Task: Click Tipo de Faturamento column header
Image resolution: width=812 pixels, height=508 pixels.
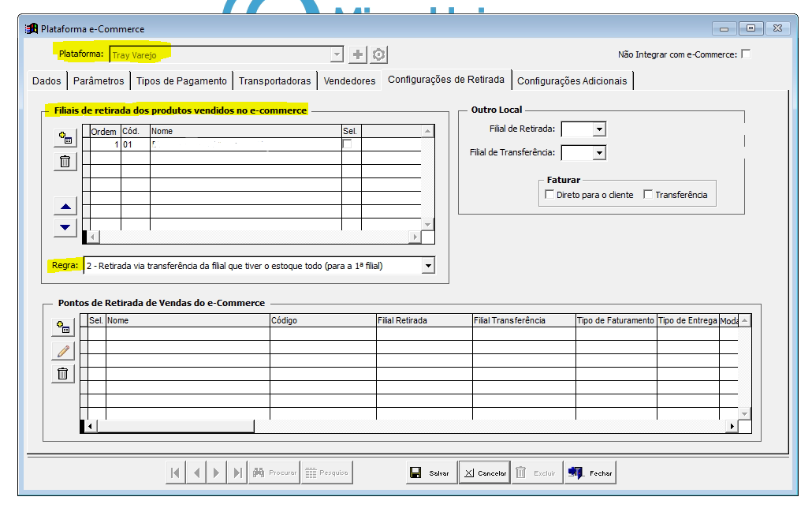Action: 616,320
